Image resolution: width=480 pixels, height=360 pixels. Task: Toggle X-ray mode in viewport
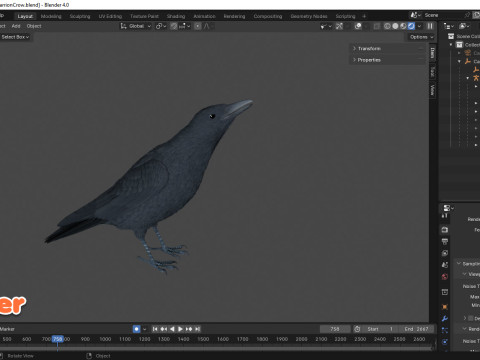pyautogui.click(x=377, y=26)
